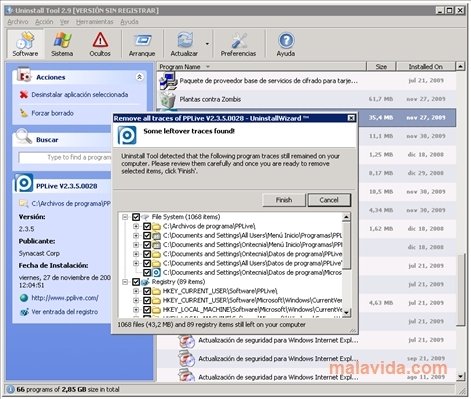Select the Plantas contra Zombis row

(x=306, y=99)
